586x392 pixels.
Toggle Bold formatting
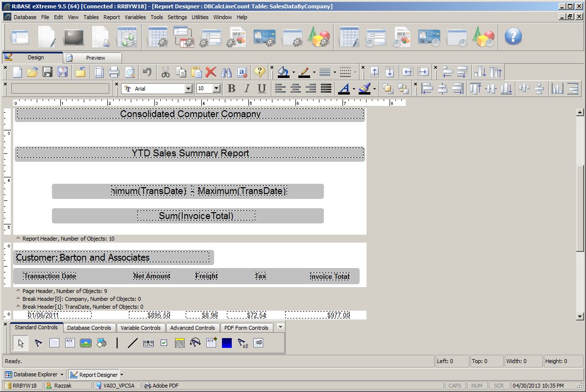tap(232, 89)
